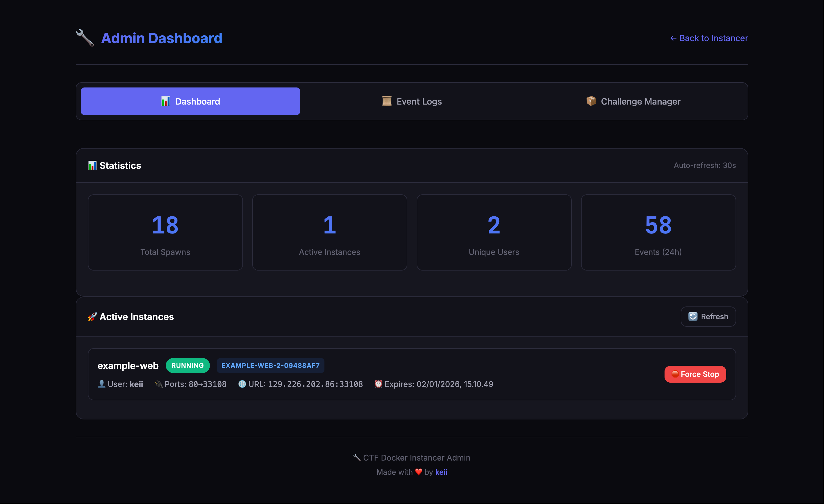Switch to the Event Logs tab
824x504 pixels.
coord(412,101)
